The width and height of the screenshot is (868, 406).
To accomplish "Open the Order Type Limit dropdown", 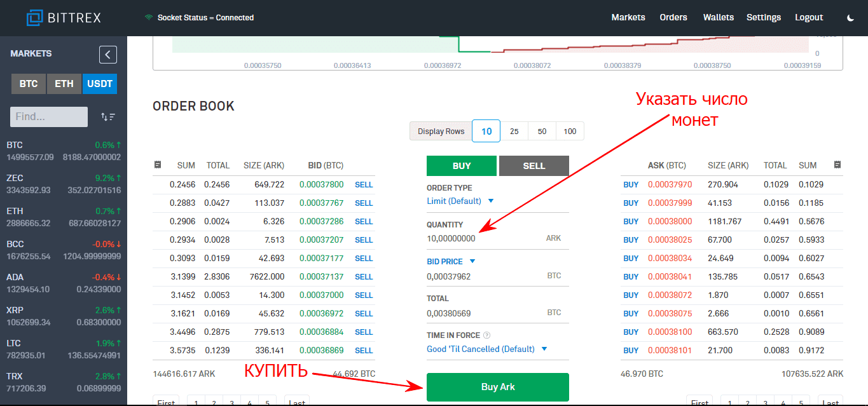I will (460, 201).
